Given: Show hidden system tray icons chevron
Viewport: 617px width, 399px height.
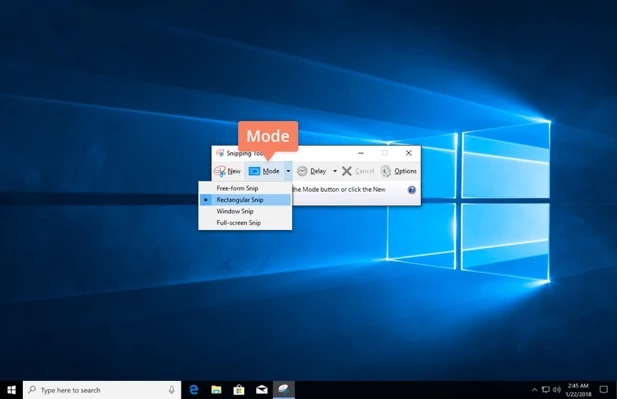Looking at the screenshot, I should (534, 390).
